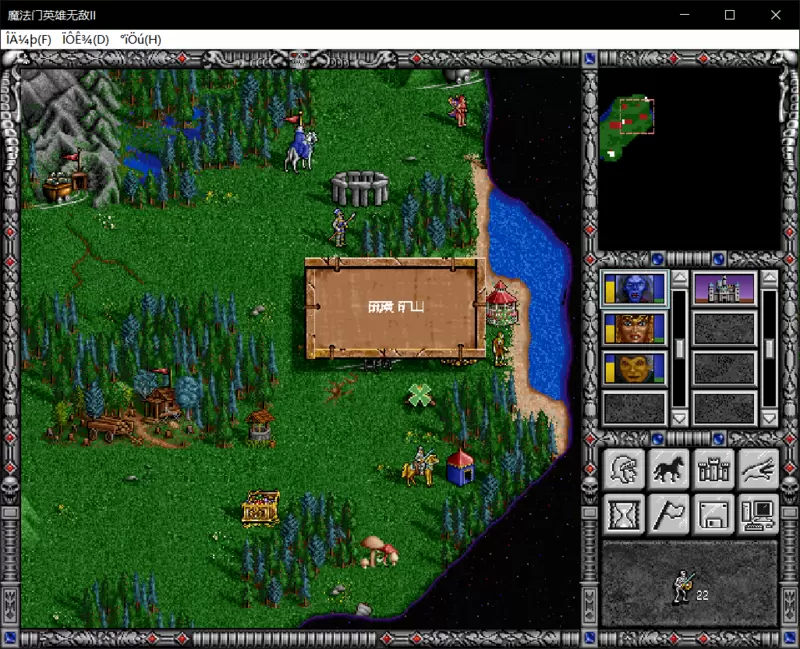Click the town list scrollbar handle
This screenshot has height=649, width=800.
[x=769, y=349]
